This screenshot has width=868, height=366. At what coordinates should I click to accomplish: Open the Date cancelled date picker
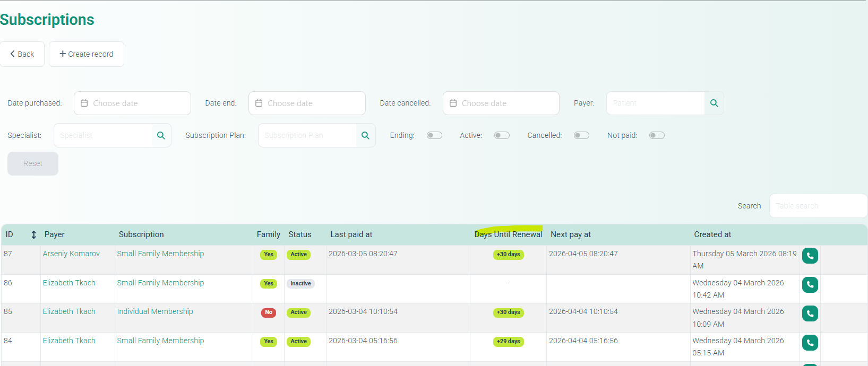click(501, 103)
